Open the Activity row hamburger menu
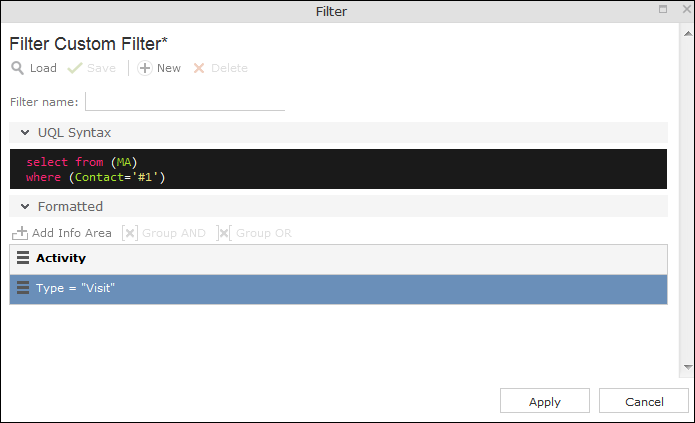 23,258
